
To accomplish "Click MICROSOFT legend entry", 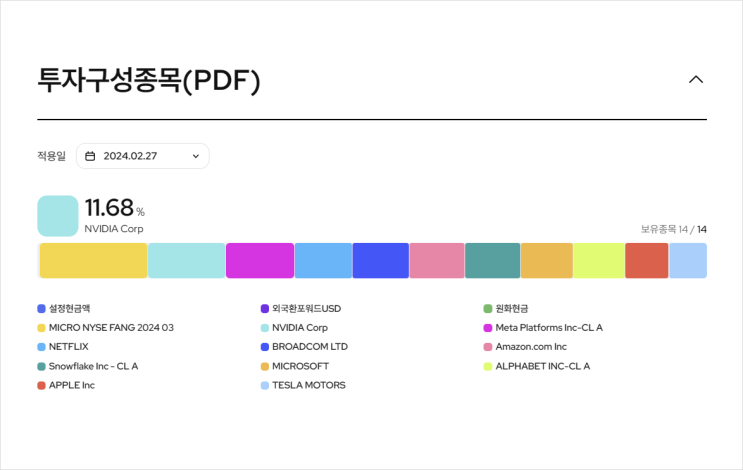I will coord(295,366).
